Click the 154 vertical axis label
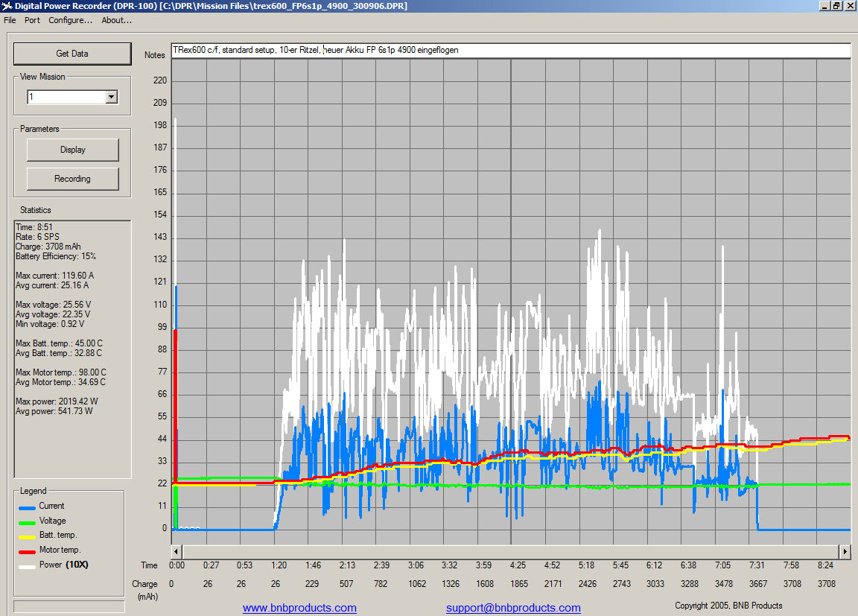 [x=160, y=215]
